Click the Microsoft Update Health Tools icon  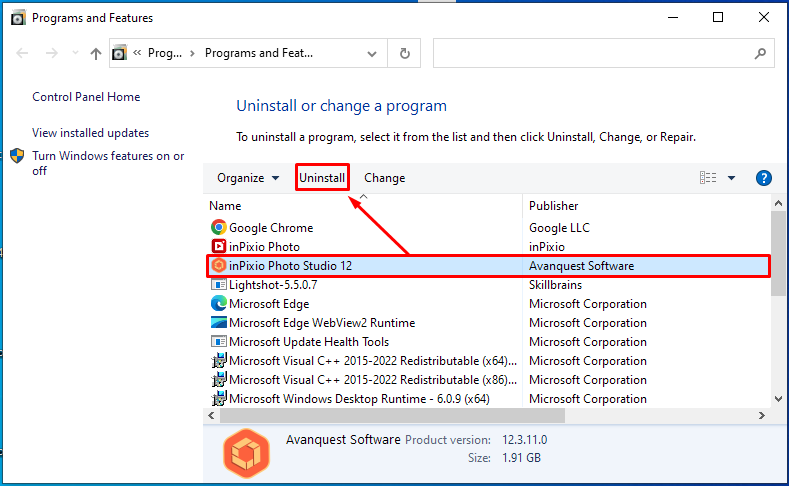coord(219,342)
